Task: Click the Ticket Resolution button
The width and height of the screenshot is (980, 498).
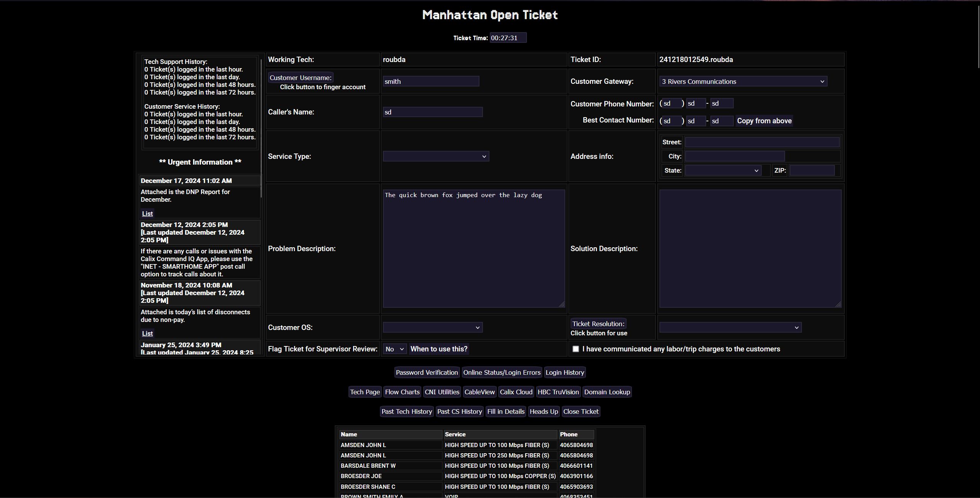Action: [598, 323]
